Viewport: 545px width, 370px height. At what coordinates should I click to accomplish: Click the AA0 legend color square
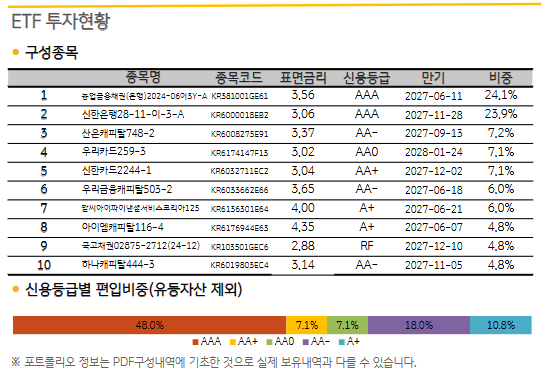269,342
